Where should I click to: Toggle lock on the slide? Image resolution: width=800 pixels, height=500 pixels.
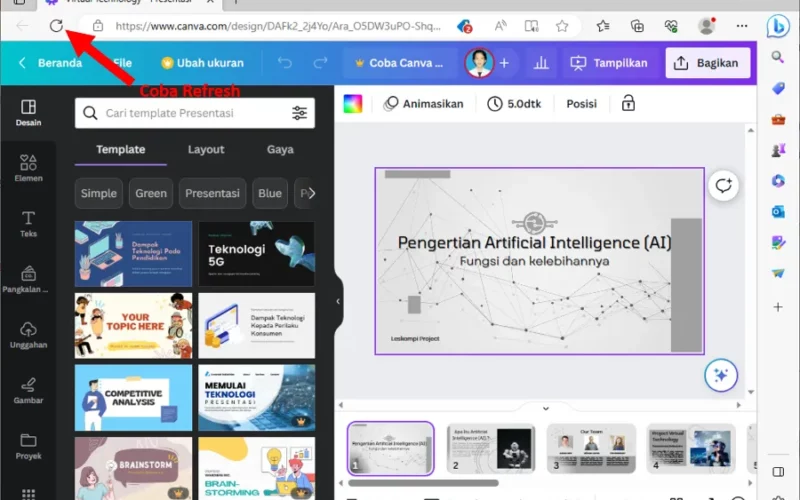click(628, 104)
